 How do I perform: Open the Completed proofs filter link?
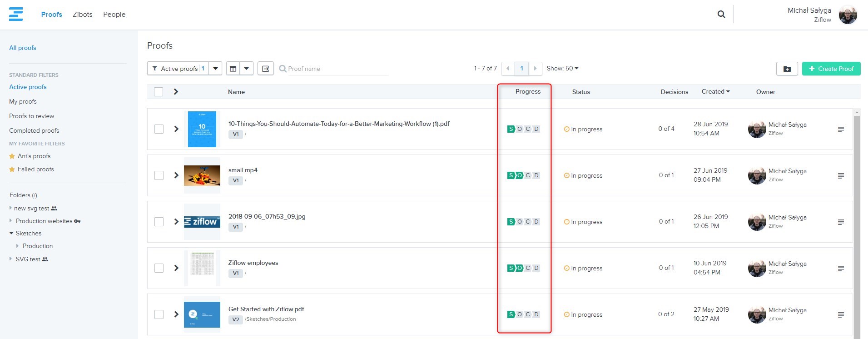pos(34,130)
